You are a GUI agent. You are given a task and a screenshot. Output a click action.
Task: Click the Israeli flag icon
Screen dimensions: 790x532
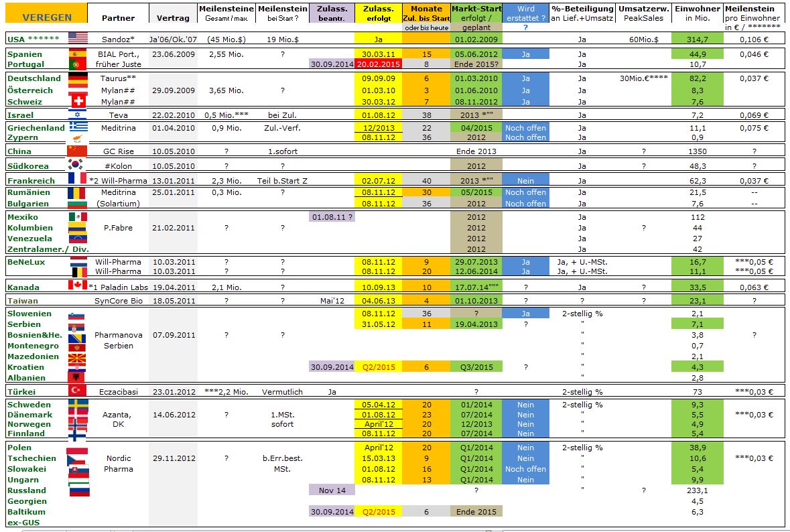[x=78, y=115]
